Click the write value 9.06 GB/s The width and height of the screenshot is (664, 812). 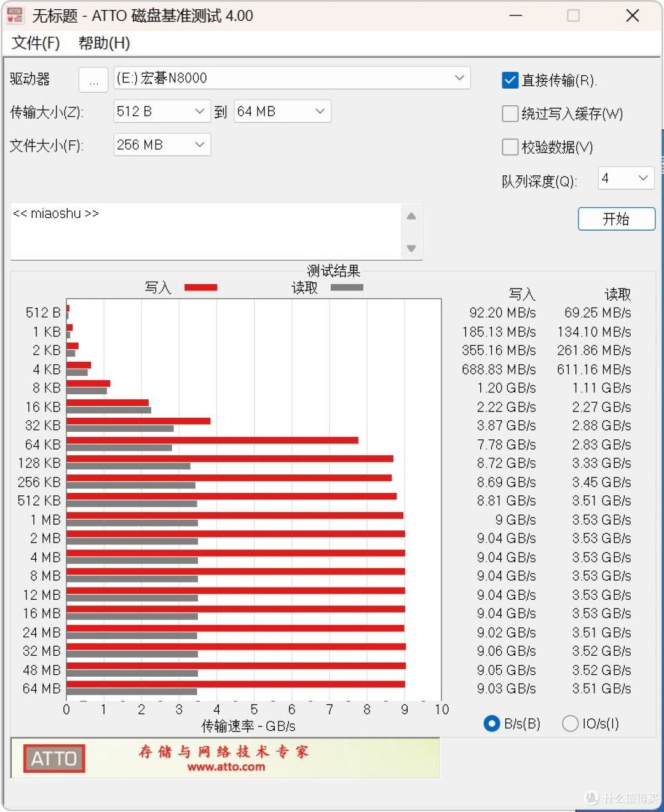506,651
